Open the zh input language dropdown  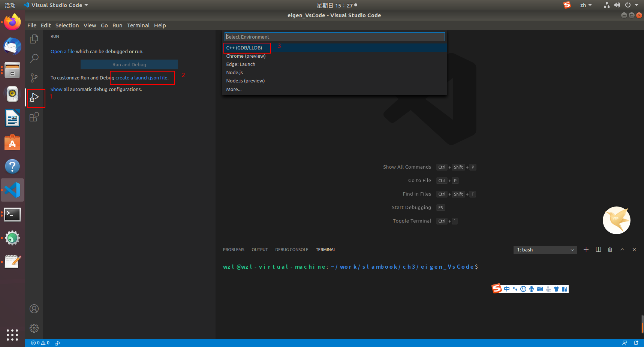pos(586,5)
